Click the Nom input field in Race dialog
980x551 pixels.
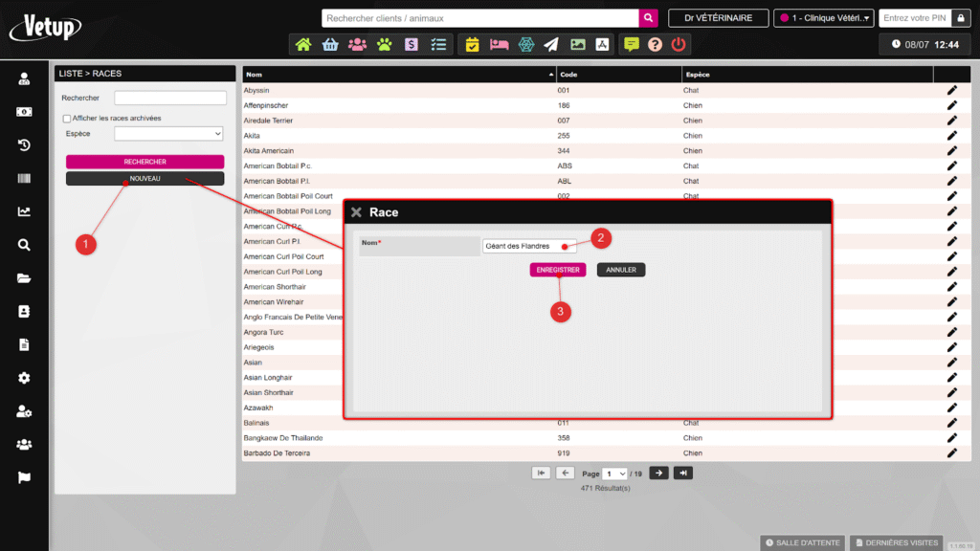[528, 246]
